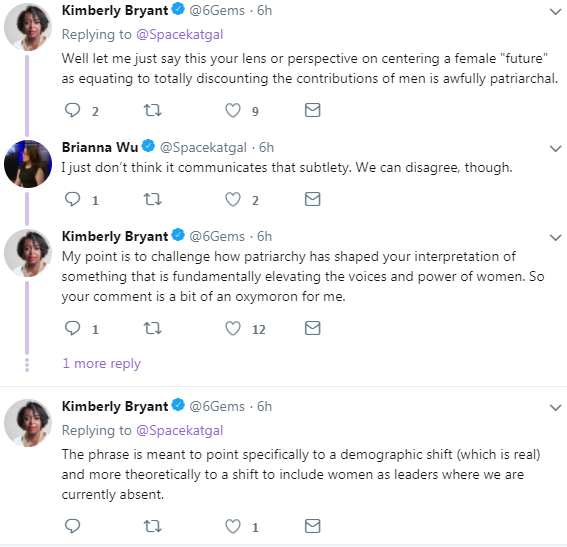Open Brianna Wu's profile name
Screen dimensions: 567x547
[x=100, y=147]
